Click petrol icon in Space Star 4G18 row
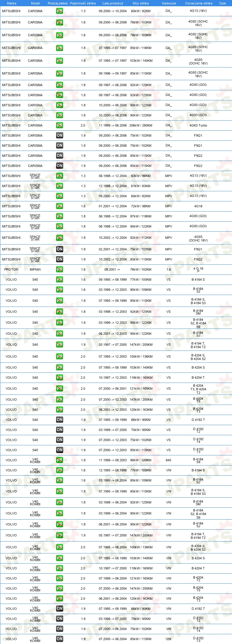The width and height of the screenshot is (232, 644). click(60, 206)
